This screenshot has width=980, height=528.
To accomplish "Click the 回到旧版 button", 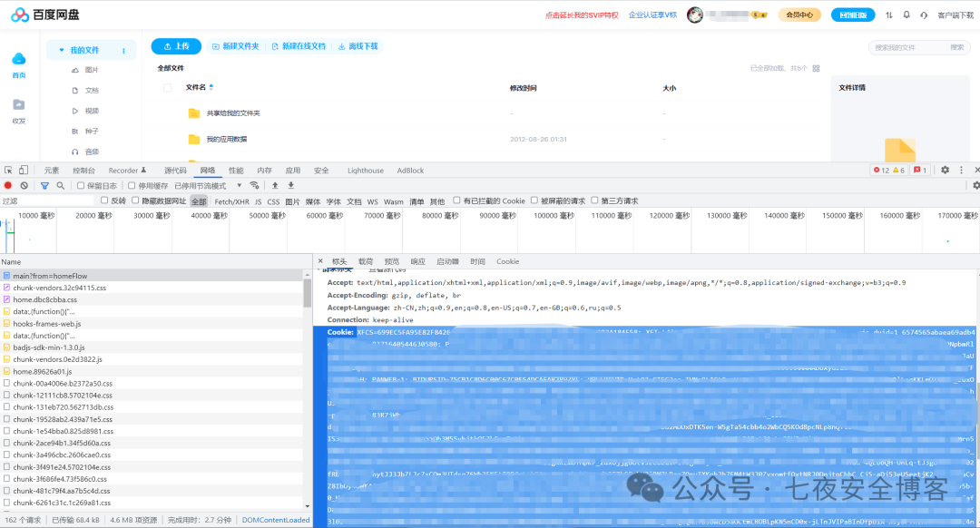I will tap(852, 15).
